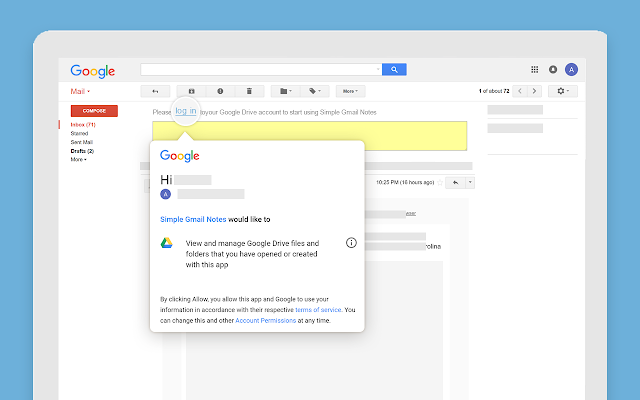The height and width of the screenshot is (400, 640).
Task: Go to the older message arrow
Action: (x=534, y=91)
